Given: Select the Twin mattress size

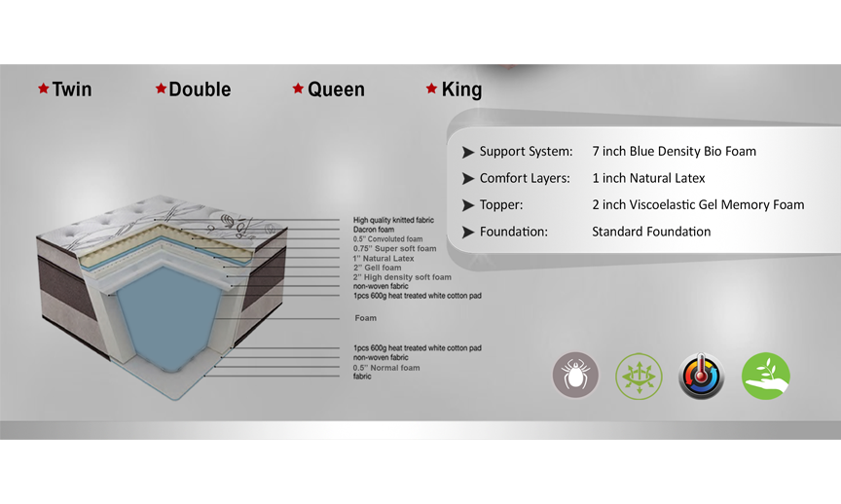Looking at the screenshot, I should click(72, 90).
